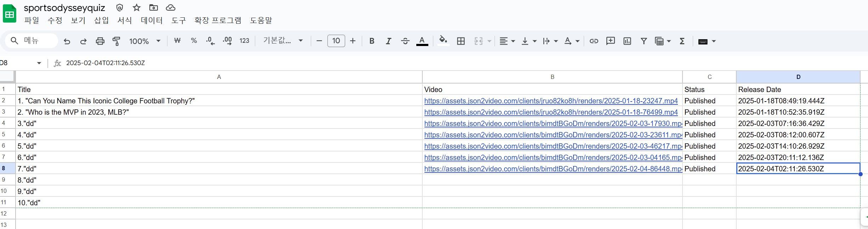Click the undo arrow icon
The width and height of the screenshot is (868, 229).
67,41
